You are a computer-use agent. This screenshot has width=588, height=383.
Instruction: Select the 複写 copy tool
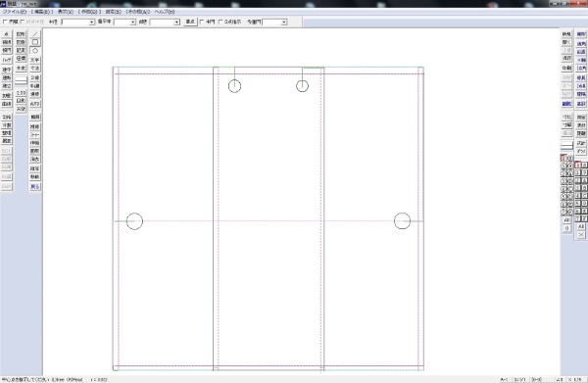click(x=35, y=168)
